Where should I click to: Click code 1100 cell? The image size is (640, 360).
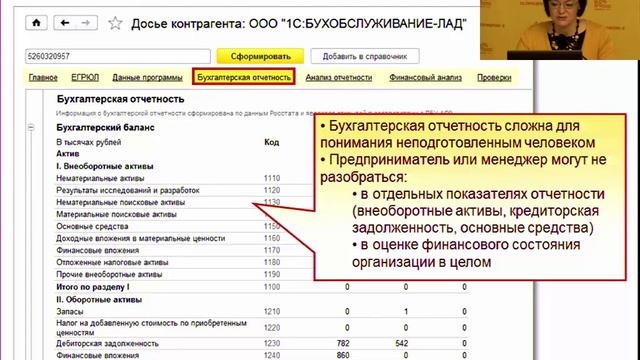(272, 287)
